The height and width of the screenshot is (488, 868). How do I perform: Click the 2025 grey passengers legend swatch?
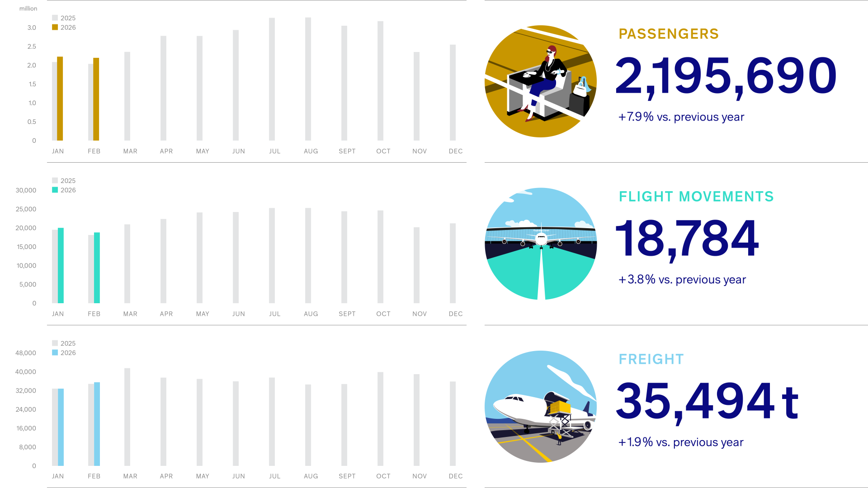pyautogui.click(x=55, y=18)
